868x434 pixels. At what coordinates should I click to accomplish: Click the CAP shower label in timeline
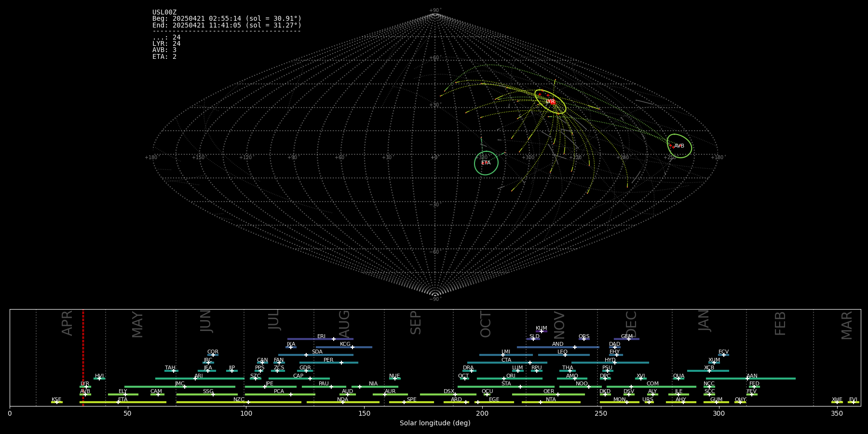[298, 376]
